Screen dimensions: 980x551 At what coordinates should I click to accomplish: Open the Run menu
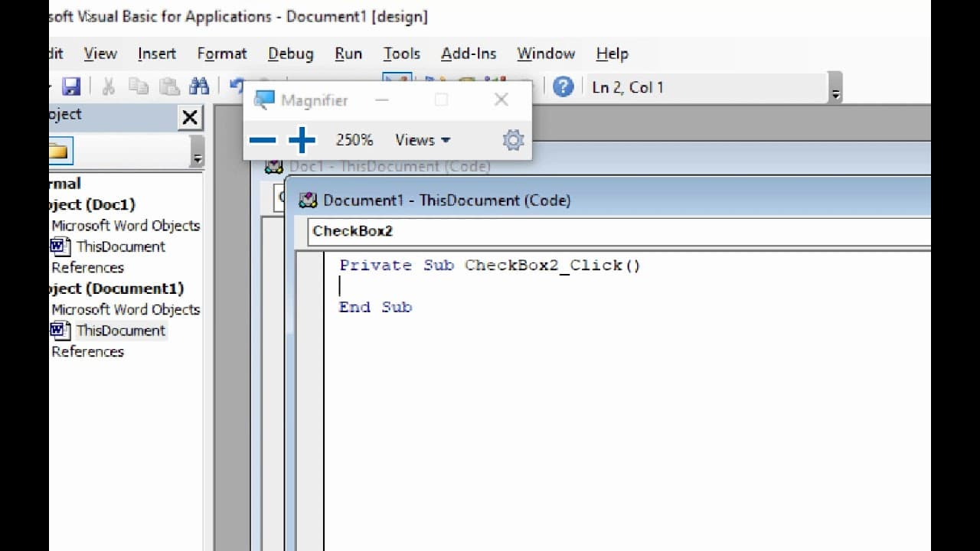pyautogui.click(x=348, y=54)
